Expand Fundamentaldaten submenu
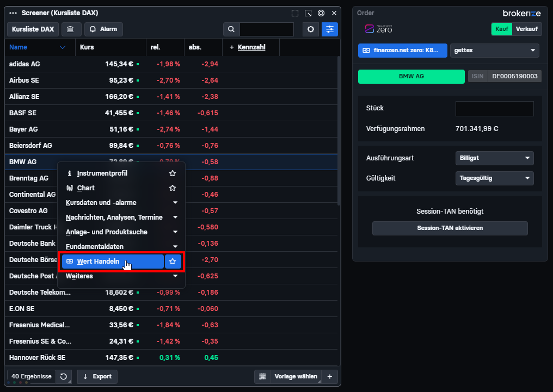This screenshot has height=392, width=553. click(121, 246)
